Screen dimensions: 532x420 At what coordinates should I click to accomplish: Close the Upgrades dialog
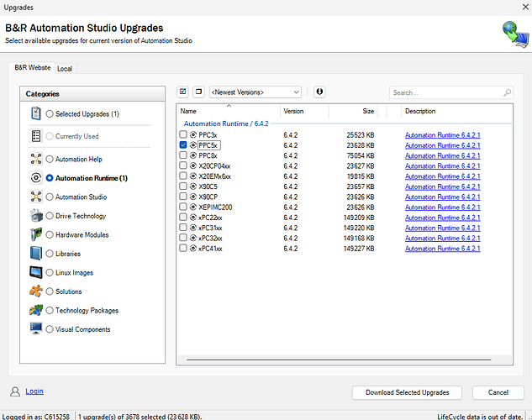[x=525, y=7]
